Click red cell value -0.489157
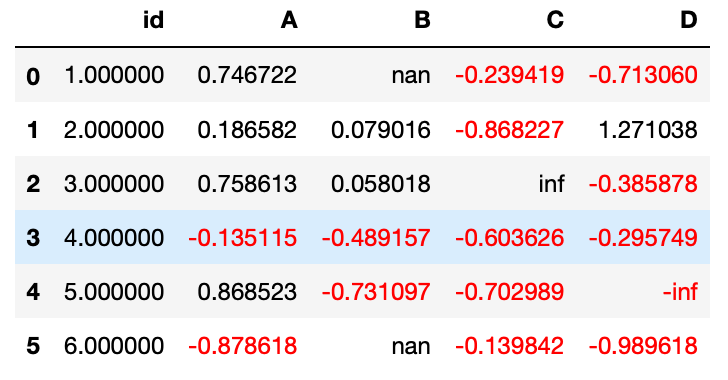This screenshot has width=728, height=380. 376,237
